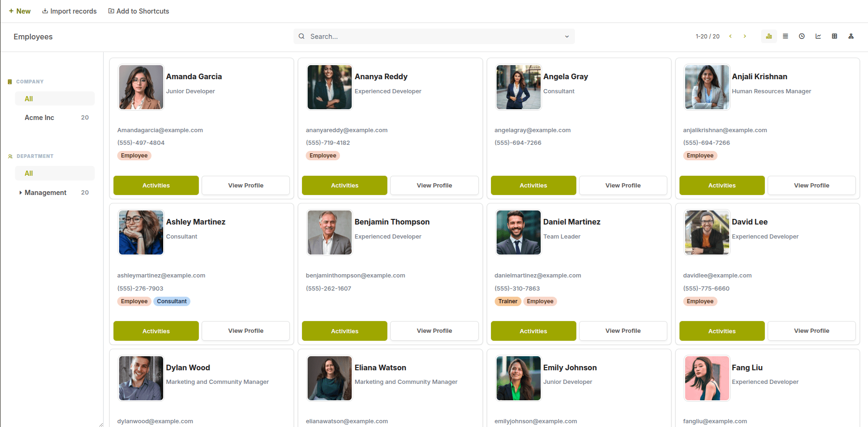The height and width of the screenshot is (427, 868).
Task: Click Benjamin Thompson's profile photo
Action: (329, 232)
